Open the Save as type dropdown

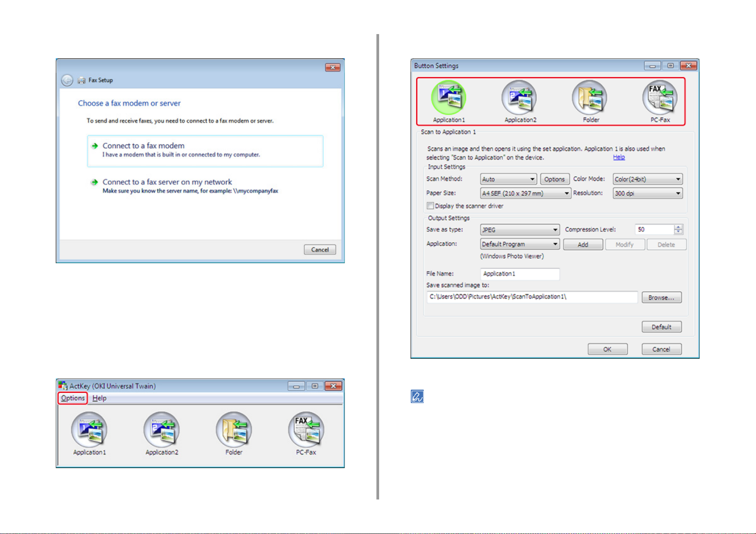(520, 230)
